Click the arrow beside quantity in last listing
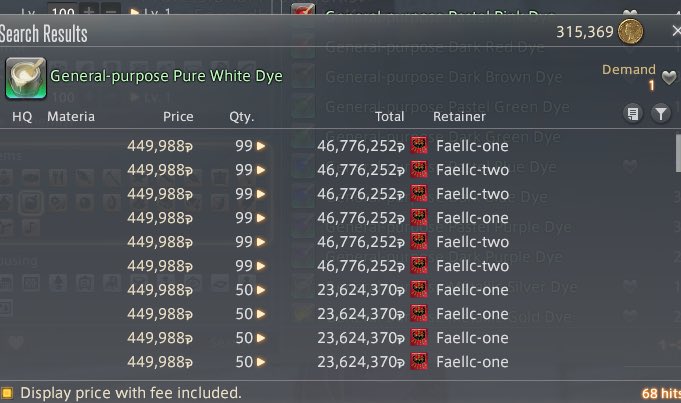 coord(261,362)
